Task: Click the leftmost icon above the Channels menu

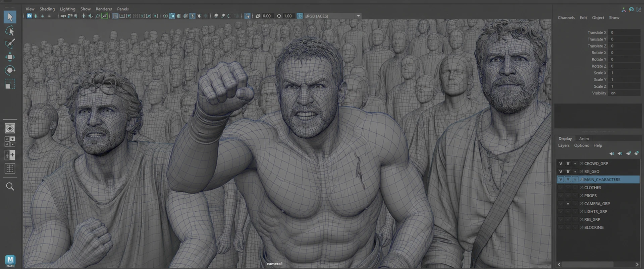Action: (x=624, y=10)
